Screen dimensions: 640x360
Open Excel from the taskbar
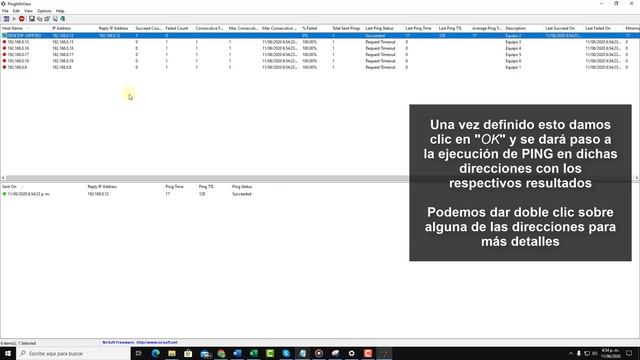point(253,353)
